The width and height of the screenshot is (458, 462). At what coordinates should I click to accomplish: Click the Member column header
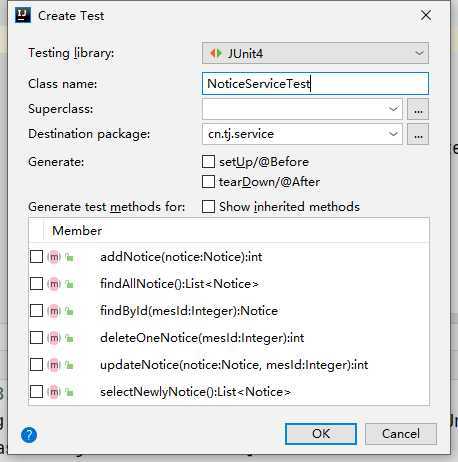[x=77, y=231]
